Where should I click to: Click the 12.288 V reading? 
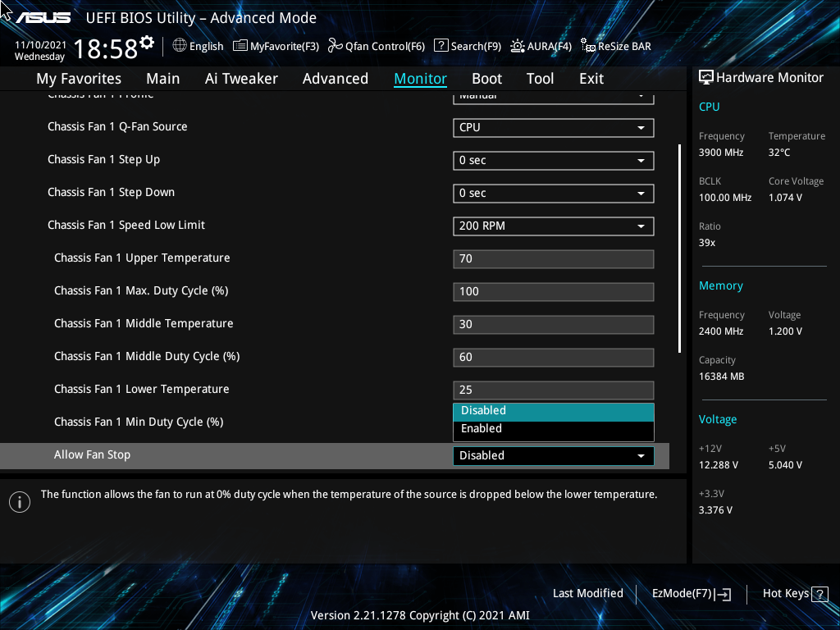point(719,465)
